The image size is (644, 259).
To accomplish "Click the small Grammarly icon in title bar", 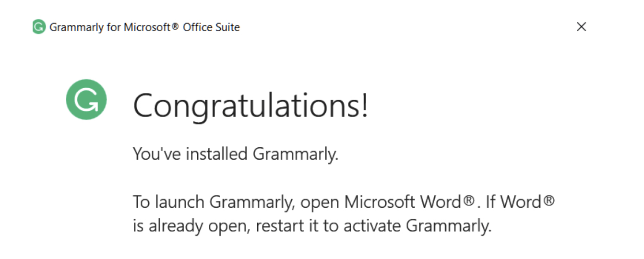I will click(x=39, y=27).
